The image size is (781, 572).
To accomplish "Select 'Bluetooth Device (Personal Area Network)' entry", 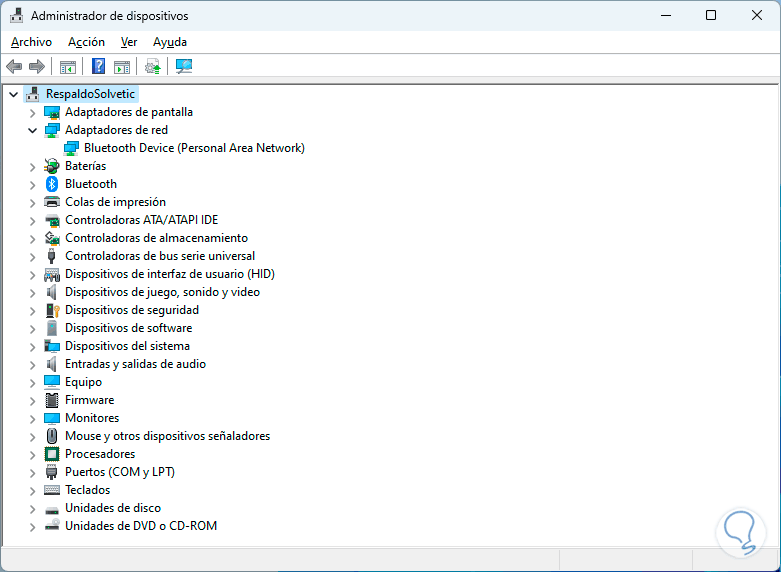I will pyautogui.click(x=194, y=148).
